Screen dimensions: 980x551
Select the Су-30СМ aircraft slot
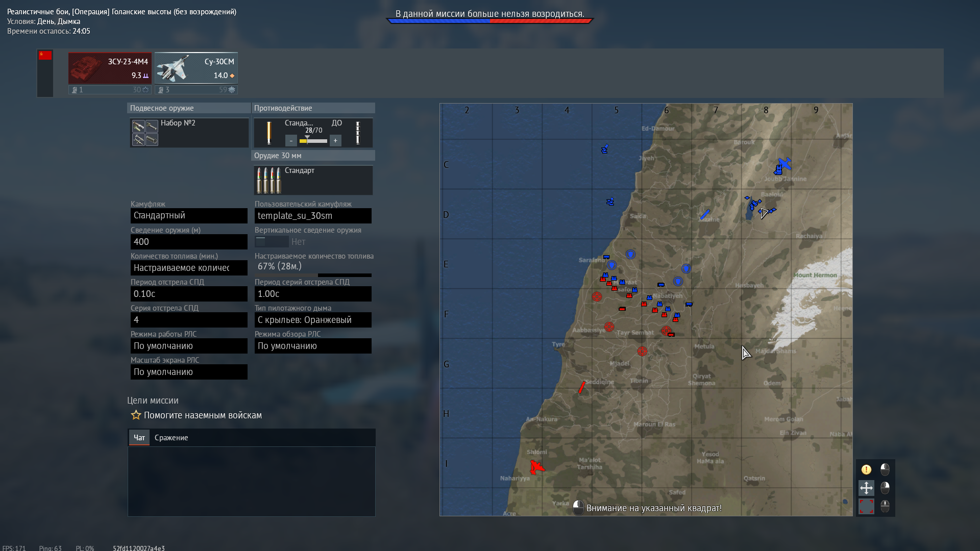click(196, 68)
